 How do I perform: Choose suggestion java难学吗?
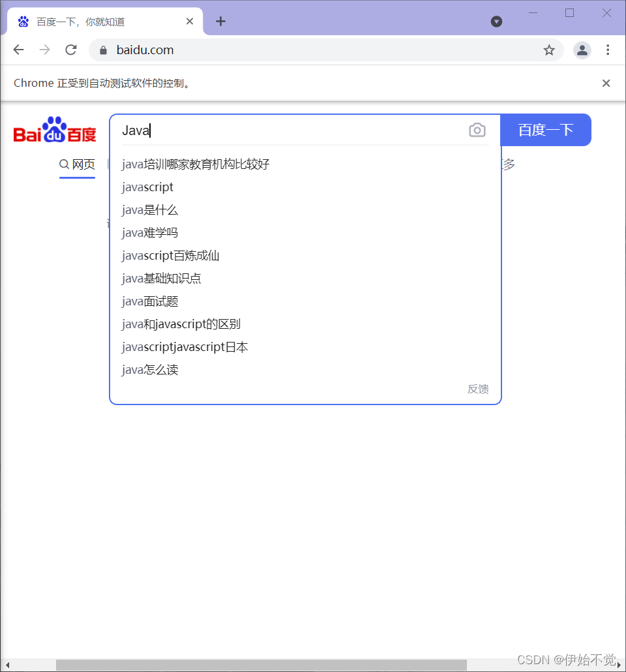click(x=305, y=233)
